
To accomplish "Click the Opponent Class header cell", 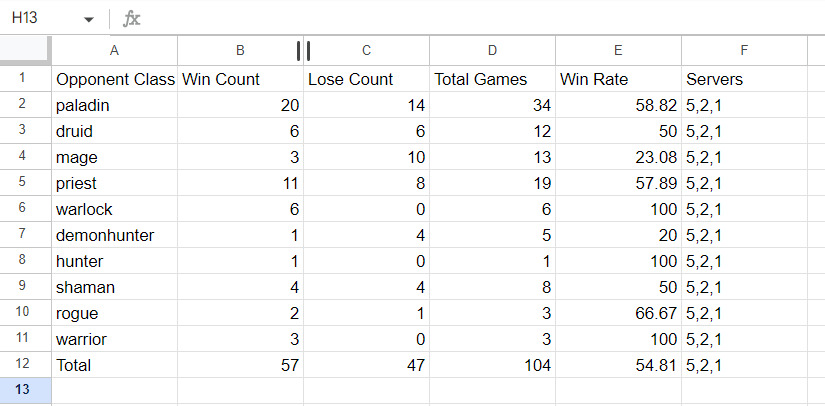I will (x=115, y=79).
